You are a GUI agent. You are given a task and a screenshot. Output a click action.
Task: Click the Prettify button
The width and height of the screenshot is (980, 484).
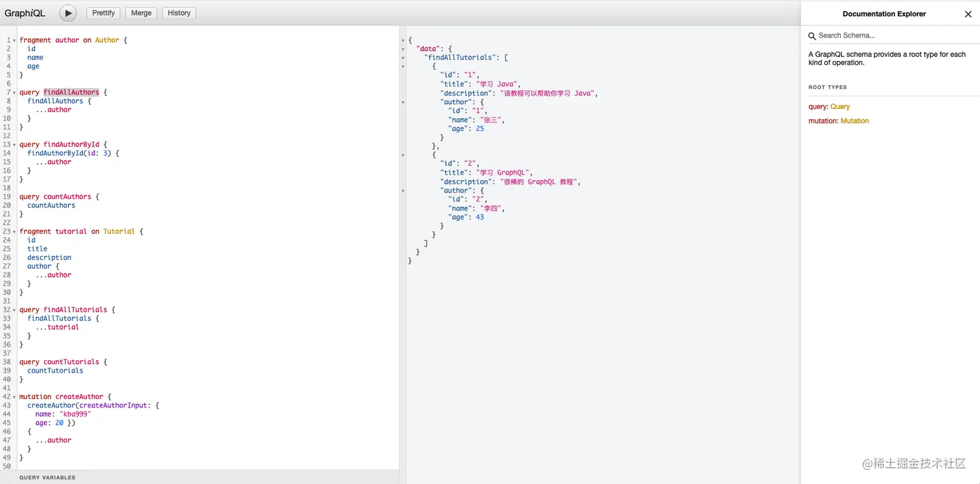pyautogui.click(x=104, y=13)
